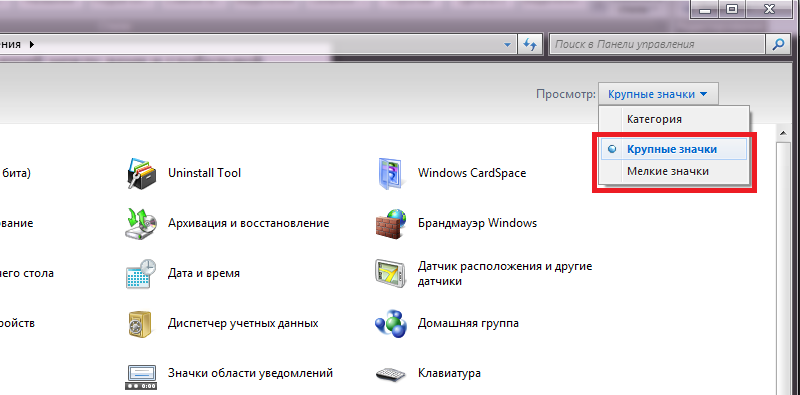
Task: Open Домашняя группа link
Action: click(468, 324)
